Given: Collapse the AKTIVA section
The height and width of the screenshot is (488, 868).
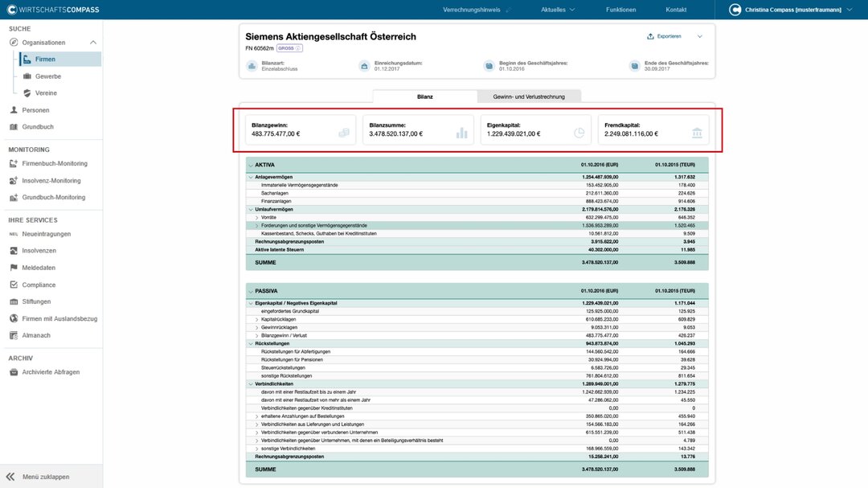Looking at the screenshot, I should 251,165.
